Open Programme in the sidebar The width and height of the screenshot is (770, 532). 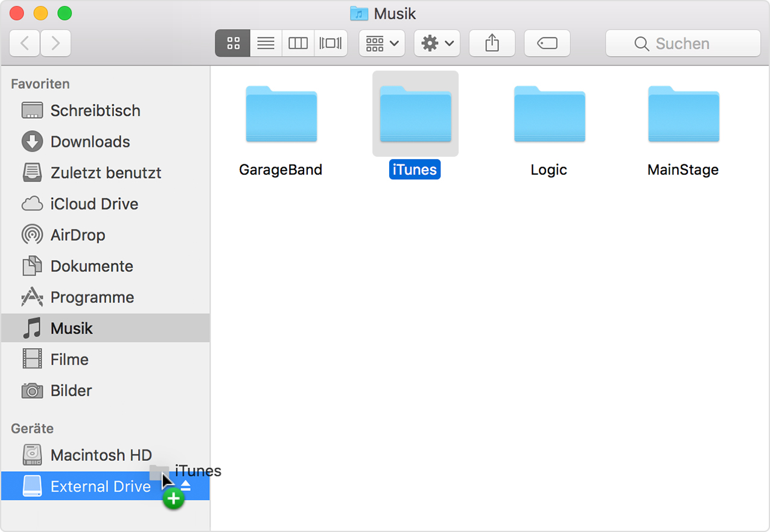[x=105, y=297]
